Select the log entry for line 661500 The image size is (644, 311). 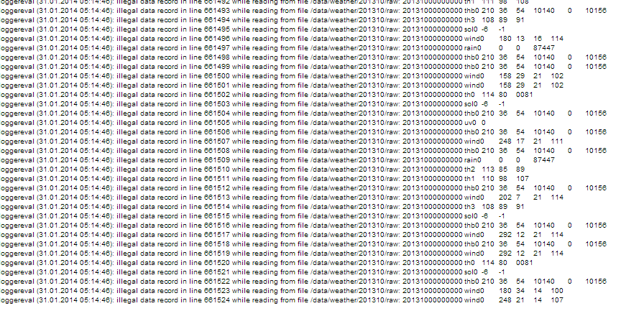click(282, 76)
